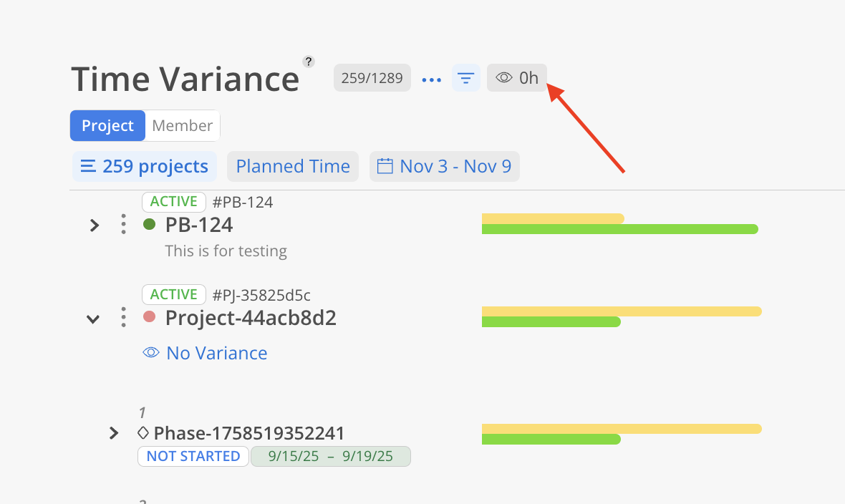Collapse the Project-44acb8d2 row
The image size is (845, 504).
coord(93,319)
